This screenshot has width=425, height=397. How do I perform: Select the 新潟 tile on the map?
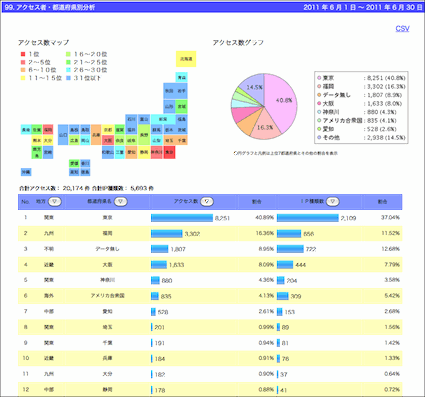(x=163, y=119)
